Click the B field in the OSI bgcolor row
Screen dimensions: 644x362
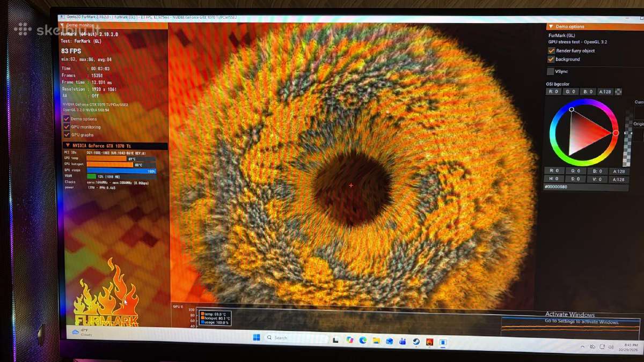click(588, 92)
